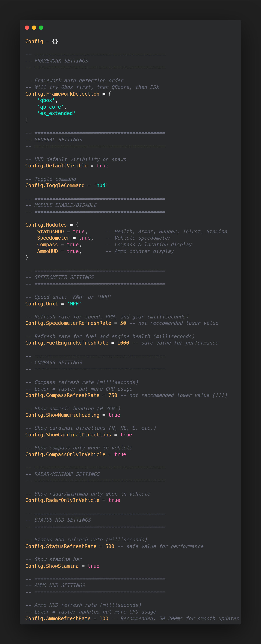Screen dimensions: 261x644
Task: Click the "Speedometer" key inside Config.Modules
Action: click(x=53, y=238)
